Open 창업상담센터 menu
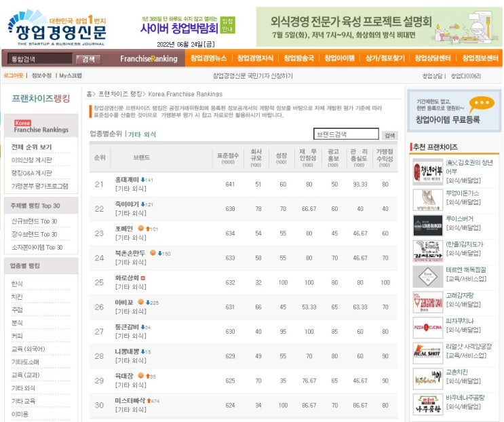This screenshot has height=422, width=504. coord(433,58)
